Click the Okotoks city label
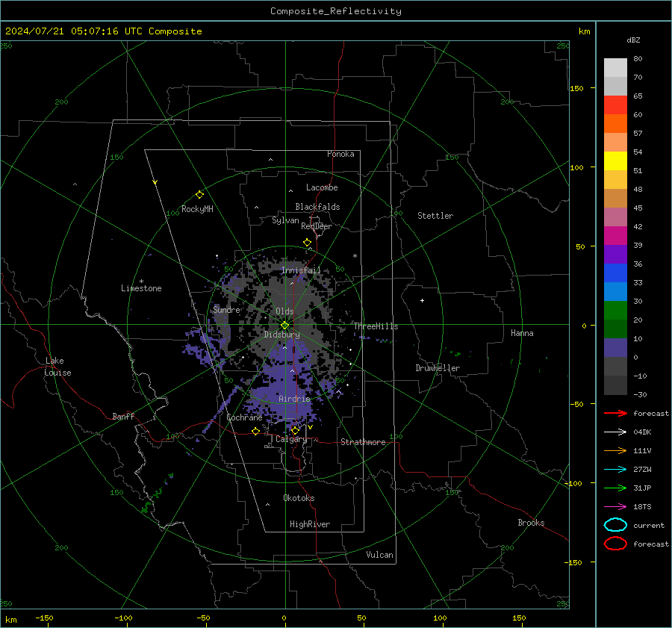Screen dimensions: 672x628 299,498
